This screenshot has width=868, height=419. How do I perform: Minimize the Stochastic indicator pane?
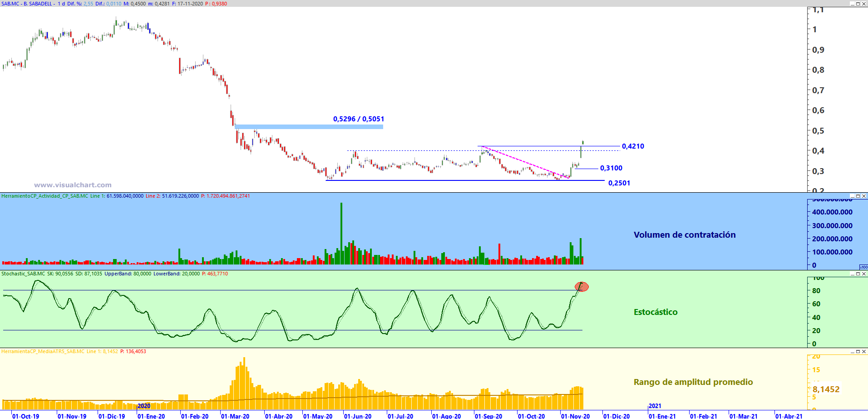point(852,274)
